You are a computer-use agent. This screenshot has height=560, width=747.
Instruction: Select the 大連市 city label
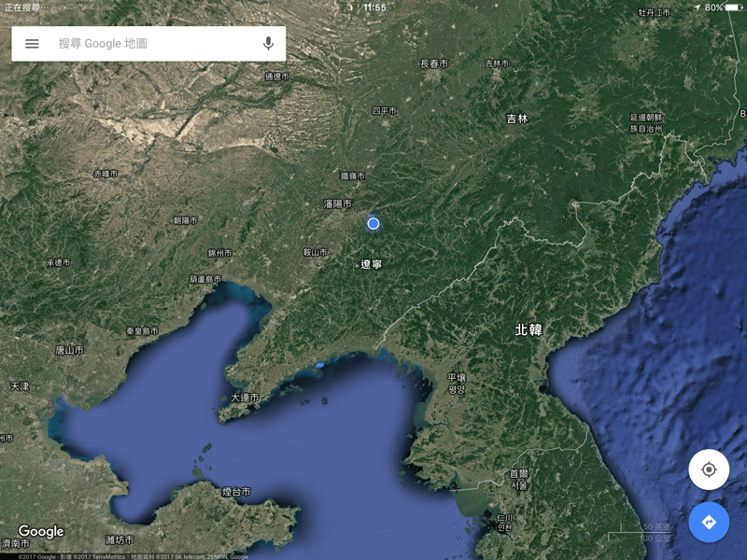click(x=245, y=398)
